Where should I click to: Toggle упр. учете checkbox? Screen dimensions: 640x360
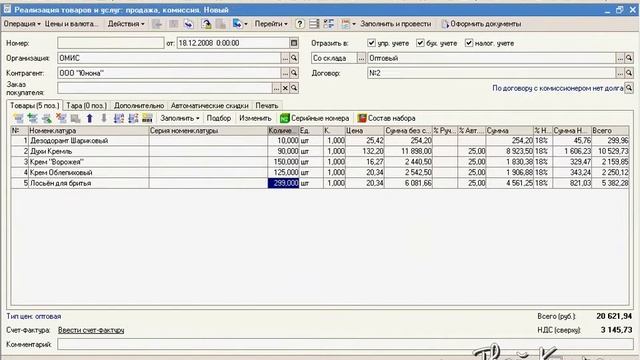coord(371,43)
